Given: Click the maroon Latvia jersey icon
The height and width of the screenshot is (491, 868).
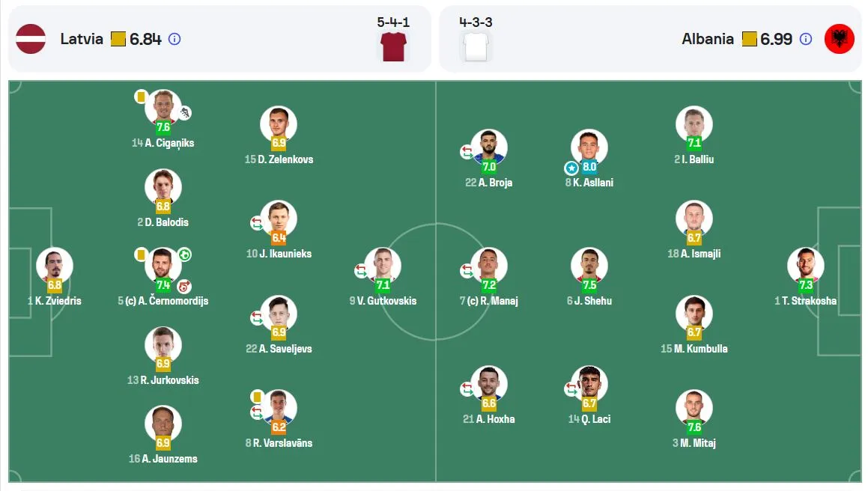Looking at the screenshot, I should [x=394, y=46].
